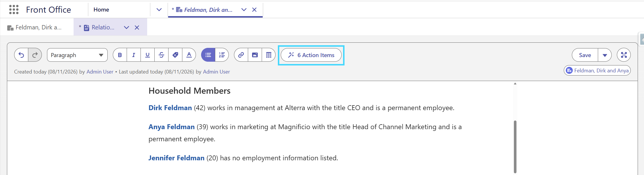This screenshot has width=644, height=175.
Task: Switch to the Home tab
Action: (x=101, y=10)
